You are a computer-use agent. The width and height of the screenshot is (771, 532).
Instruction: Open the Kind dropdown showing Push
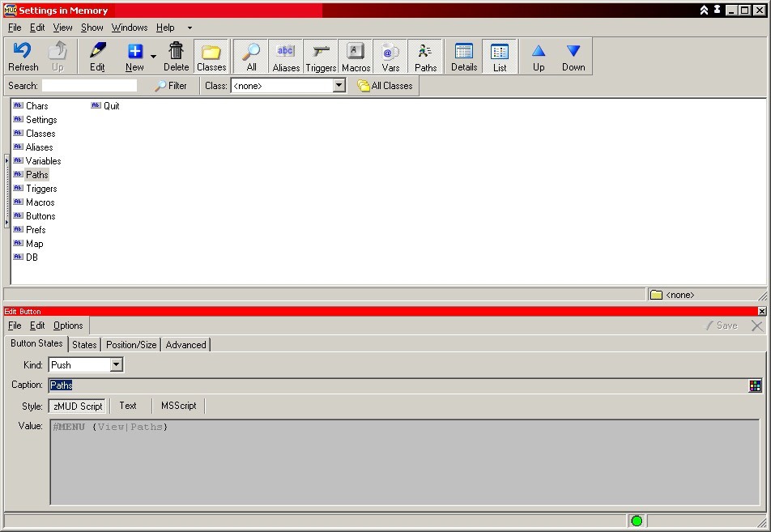116,365
